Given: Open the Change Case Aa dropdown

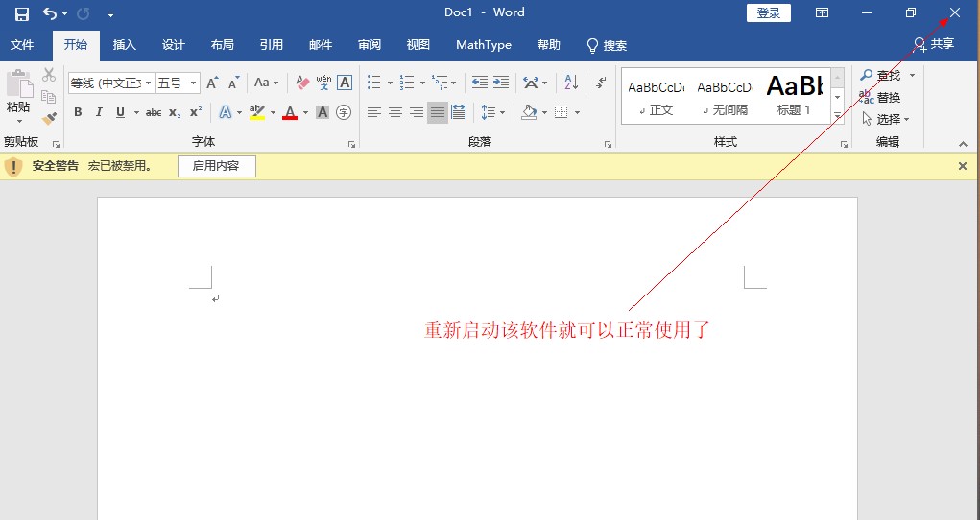Looking at the screenshot, I should pos(266,83).
